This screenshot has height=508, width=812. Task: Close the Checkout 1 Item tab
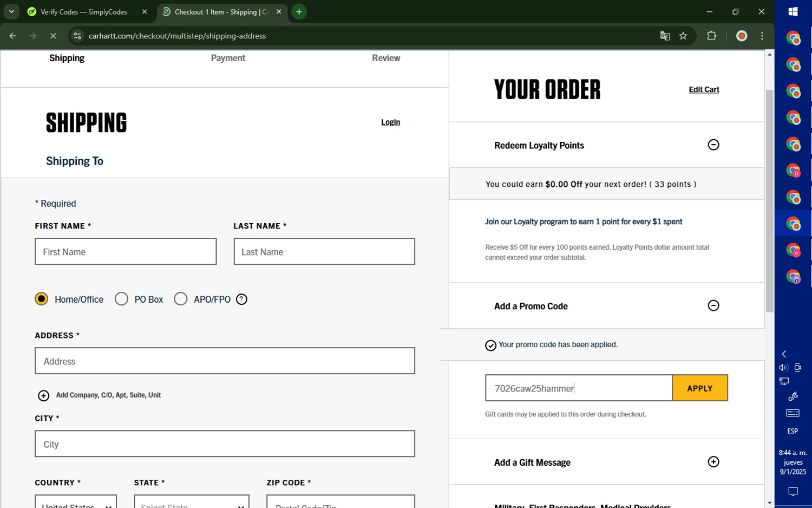coord(279,11)
